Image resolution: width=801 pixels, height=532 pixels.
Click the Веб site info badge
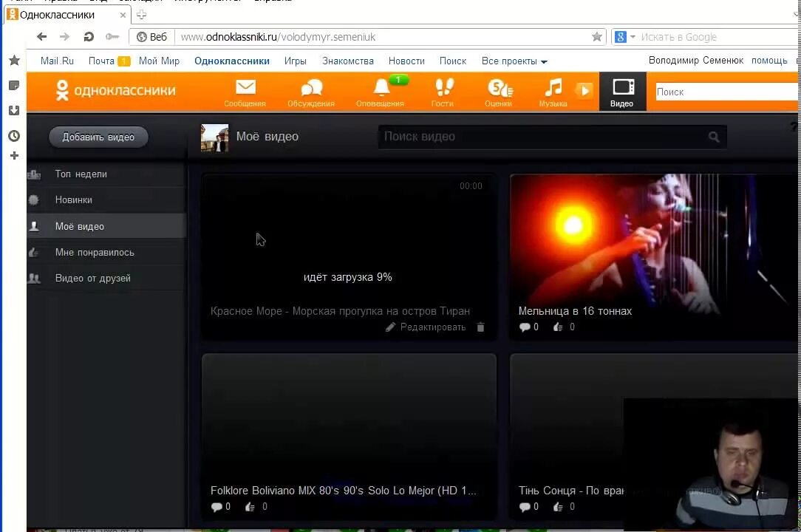(151, 37)
